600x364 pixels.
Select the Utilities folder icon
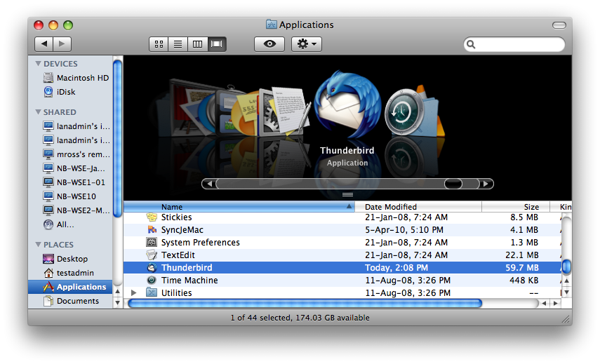tap(152, 293)
